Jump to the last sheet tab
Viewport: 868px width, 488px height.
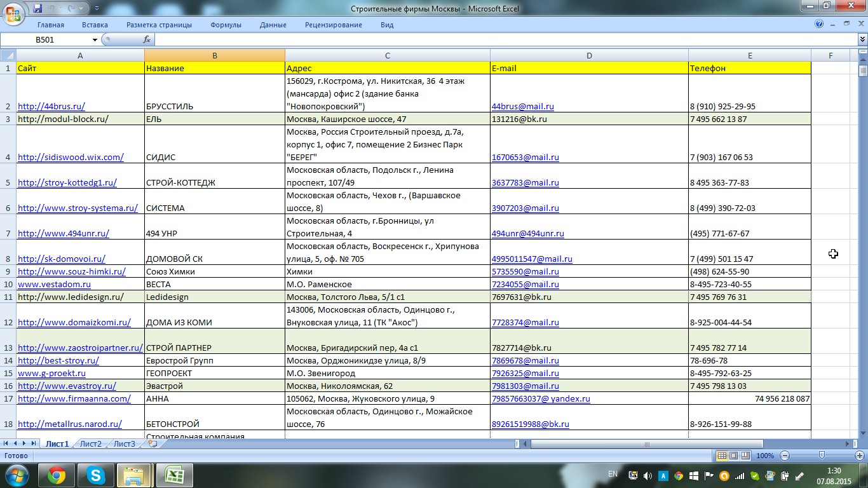point(34,444)
